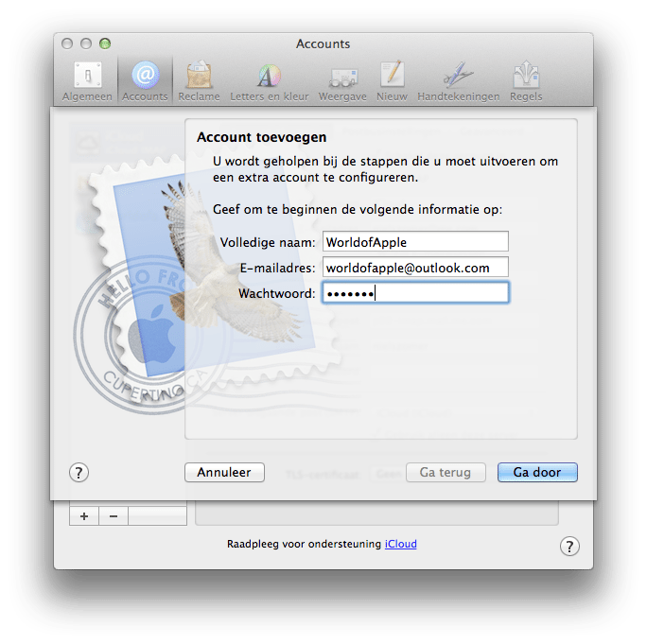Open Reclame junk mail settings

click(199, 81)
